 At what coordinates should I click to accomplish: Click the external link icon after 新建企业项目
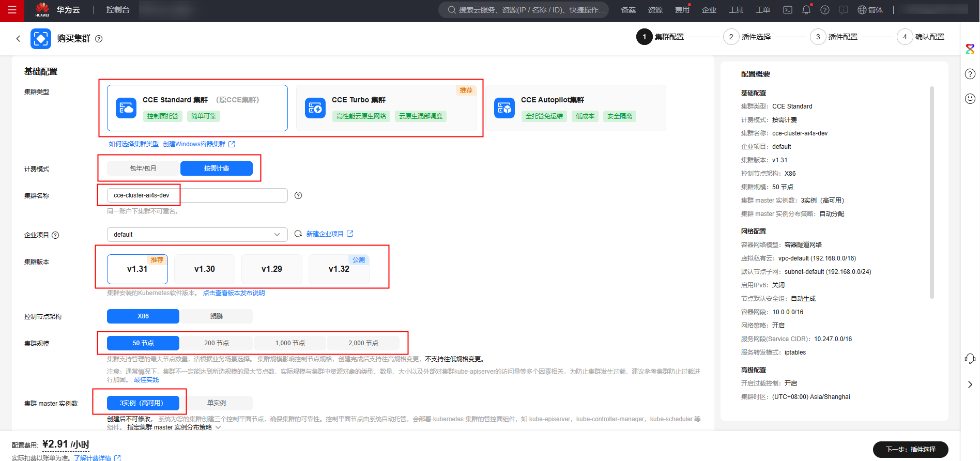[x=350, y=234]
